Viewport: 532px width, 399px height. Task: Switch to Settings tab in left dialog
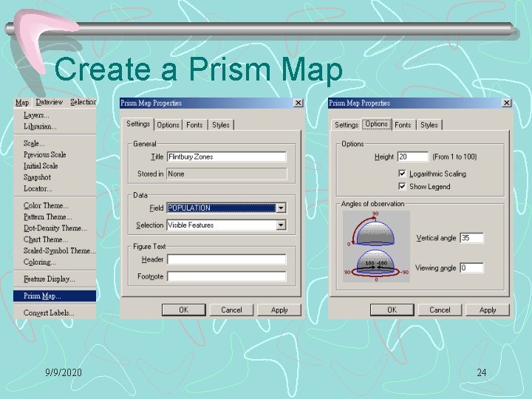138,124
